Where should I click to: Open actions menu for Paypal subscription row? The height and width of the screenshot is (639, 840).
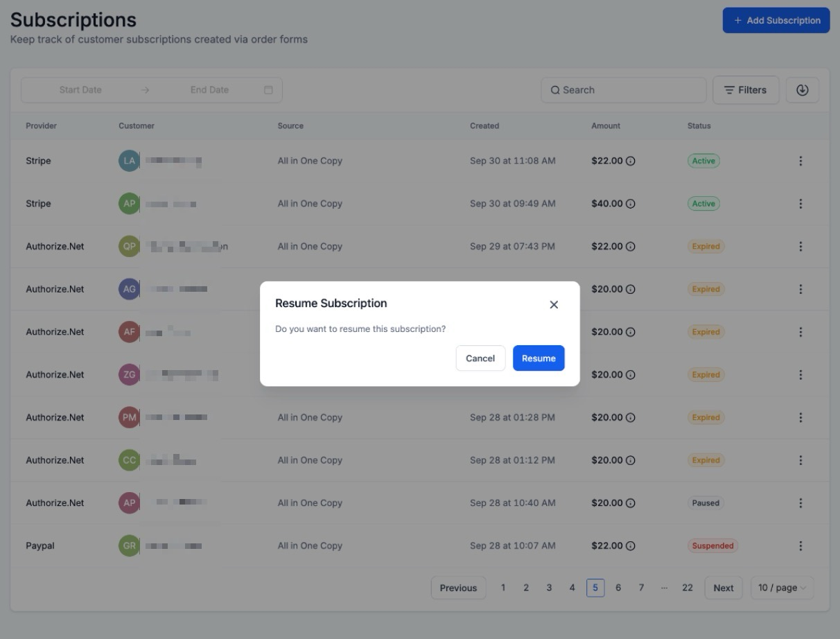tap(800, 546)
